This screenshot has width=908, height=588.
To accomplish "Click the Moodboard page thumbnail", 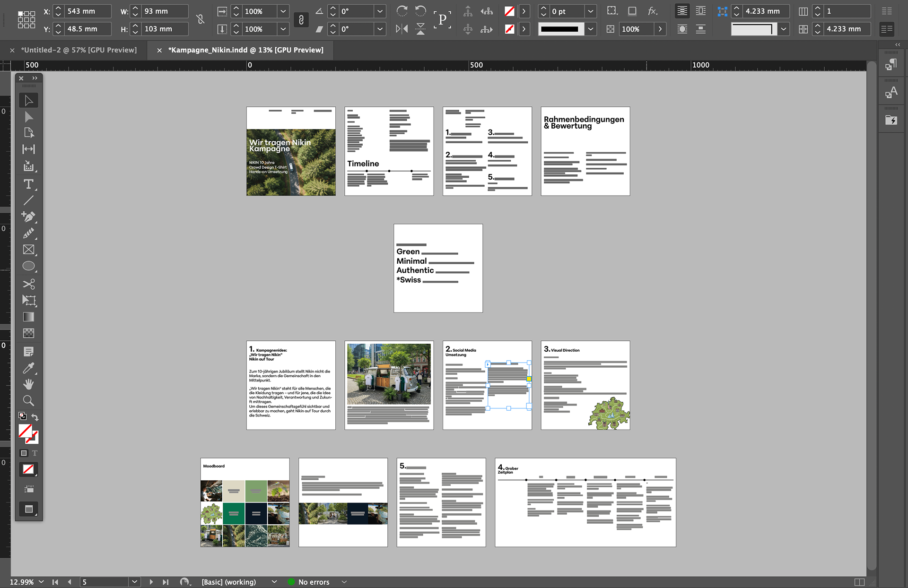I will (x=244, y=502).
